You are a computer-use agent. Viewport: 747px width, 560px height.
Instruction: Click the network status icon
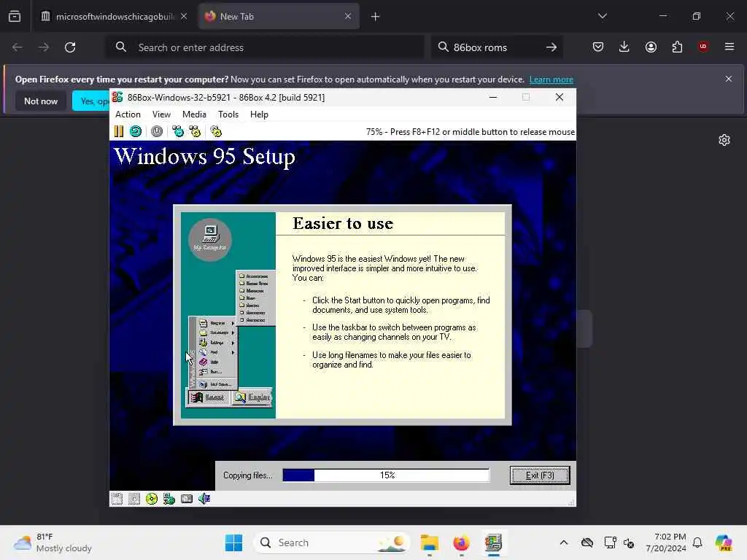click(x=169, y=499)
